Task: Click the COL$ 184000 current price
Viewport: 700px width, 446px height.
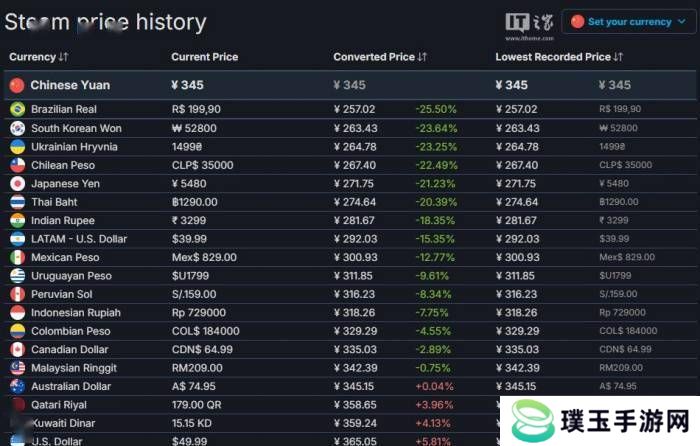Action: tap(206, 331)
